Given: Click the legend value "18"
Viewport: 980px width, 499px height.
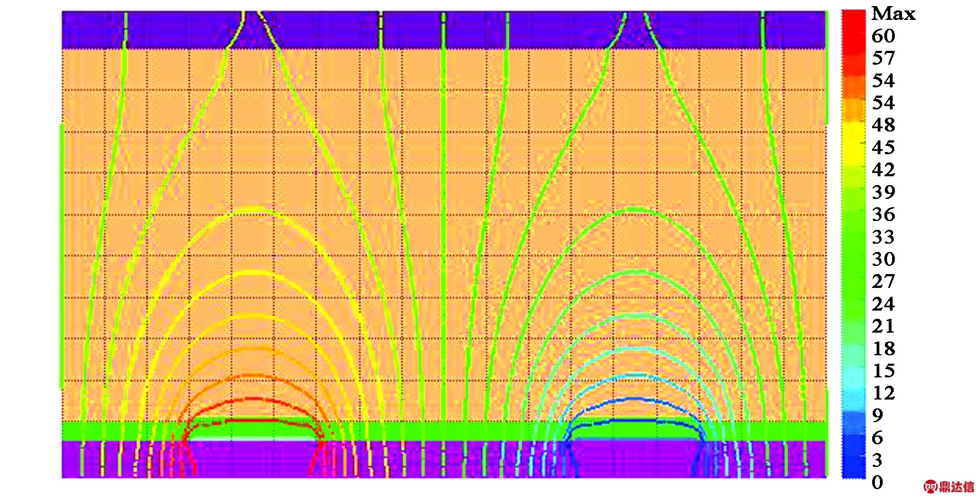Looking at the screenshot, I should click(x=883, y=349).
